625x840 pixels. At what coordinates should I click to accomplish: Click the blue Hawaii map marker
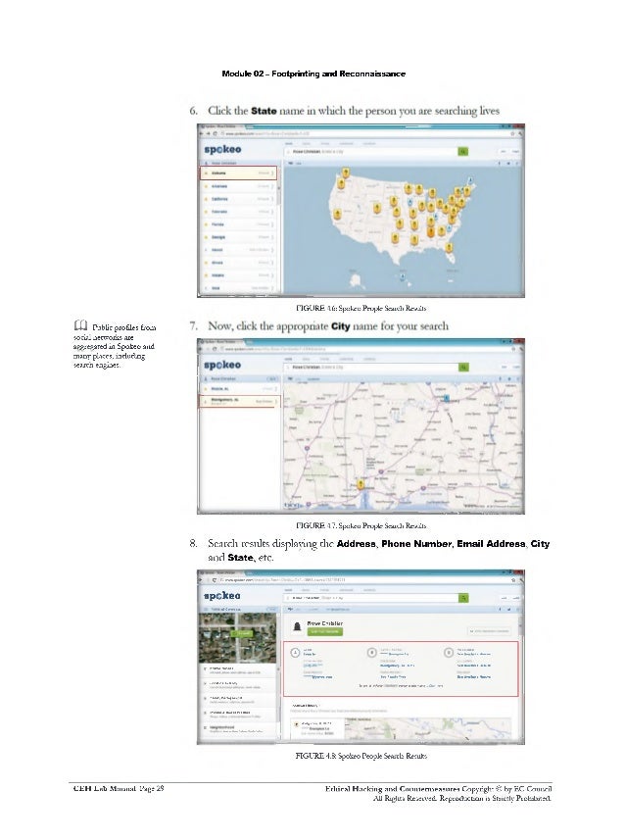point(403,275)
